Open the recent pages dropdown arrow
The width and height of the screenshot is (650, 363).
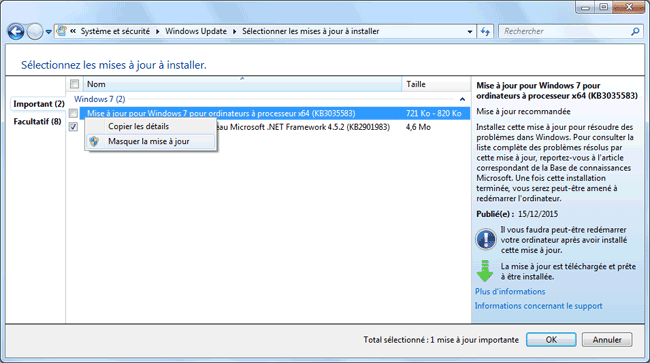point(49,32)
